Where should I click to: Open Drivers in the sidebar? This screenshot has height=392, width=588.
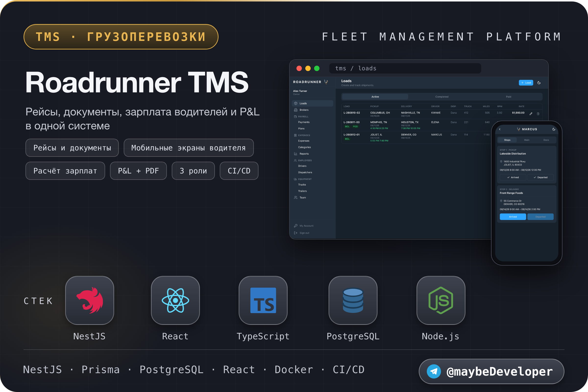302,166
